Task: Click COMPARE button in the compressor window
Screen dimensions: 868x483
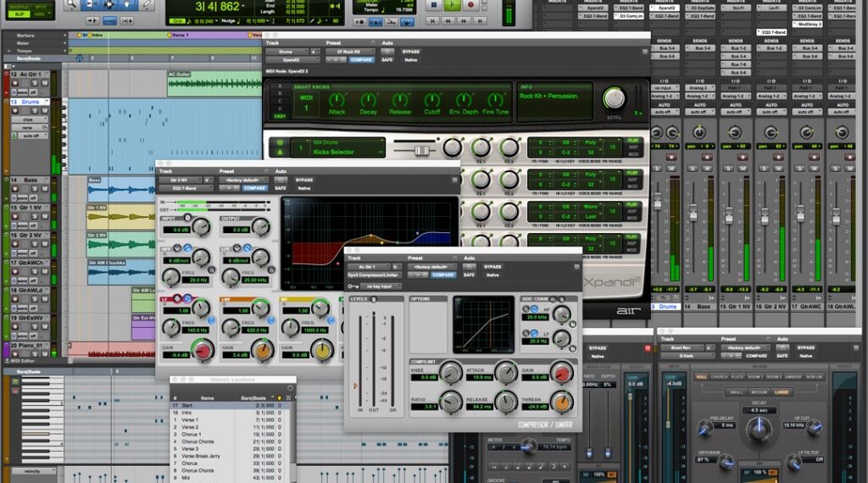Action: 442,275
